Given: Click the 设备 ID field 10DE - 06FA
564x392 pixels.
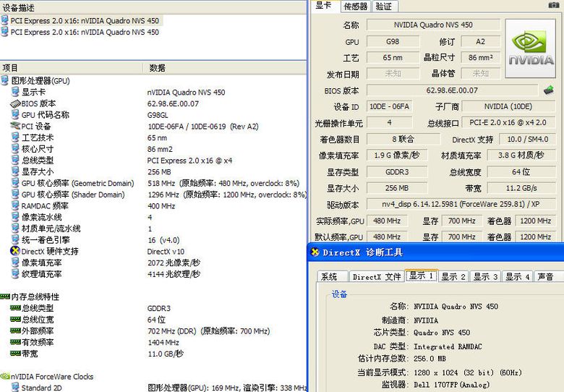Looking at the screenshot, I should click(x=389, y=106).
